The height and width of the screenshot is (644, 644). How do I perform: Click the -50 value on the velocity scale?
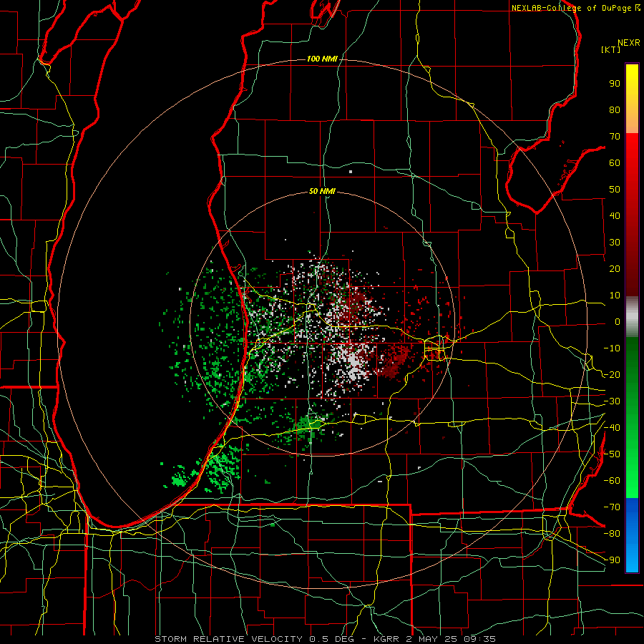tap(612, 454)
